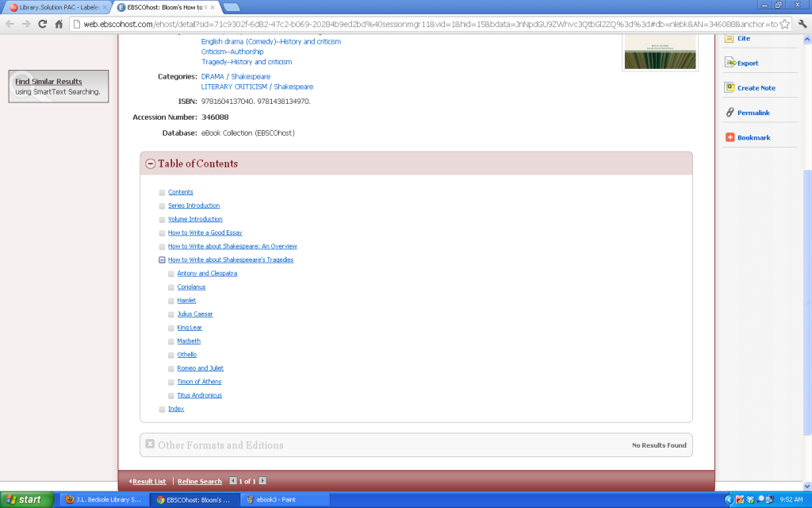Collapse the Table of Contents section
812x508 pixels.
point(150,164)
